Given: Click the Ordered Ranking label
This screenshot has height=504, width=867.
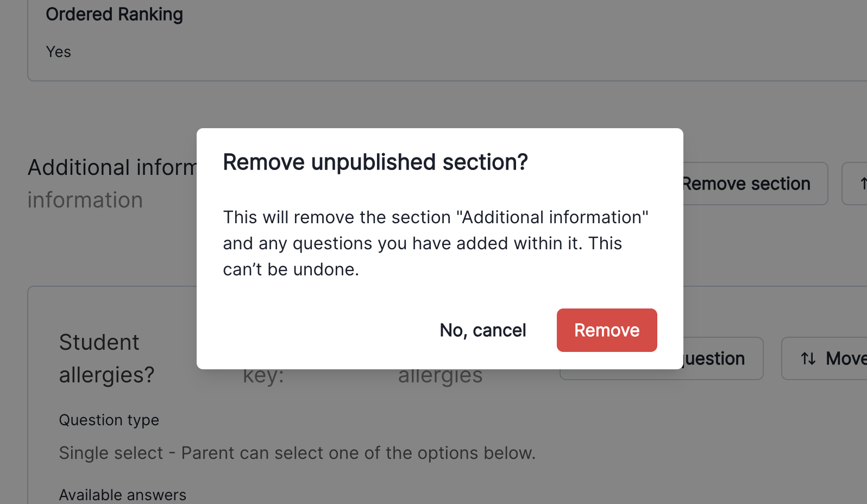Looking at the screenshot, I should 114,14.
